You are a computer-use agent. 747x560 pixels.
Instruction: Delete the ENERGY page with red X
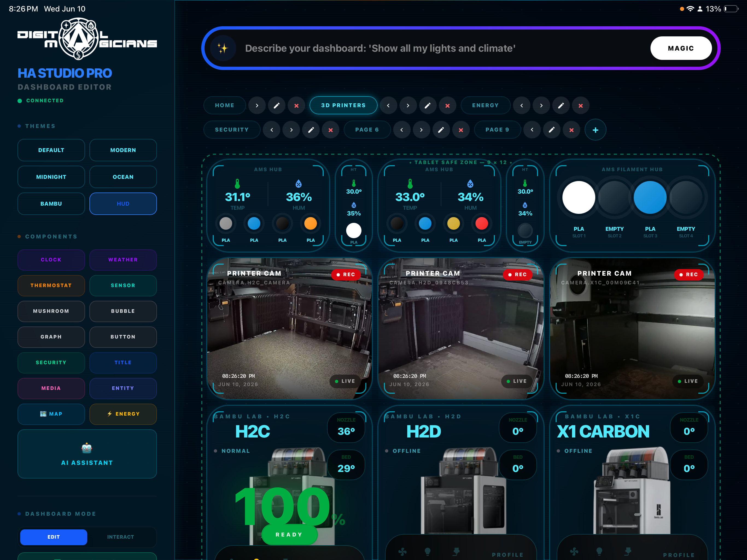[581, 106]
